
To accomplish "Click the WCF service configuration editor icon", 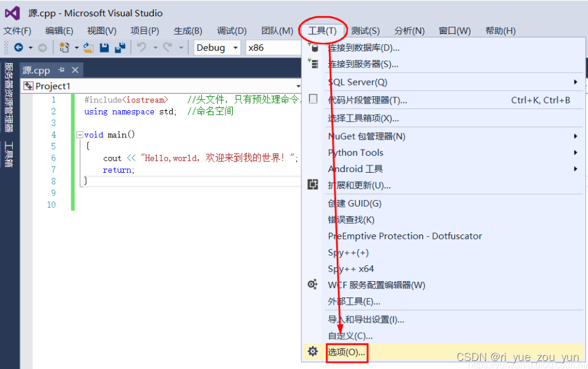I will pos(313,284).
